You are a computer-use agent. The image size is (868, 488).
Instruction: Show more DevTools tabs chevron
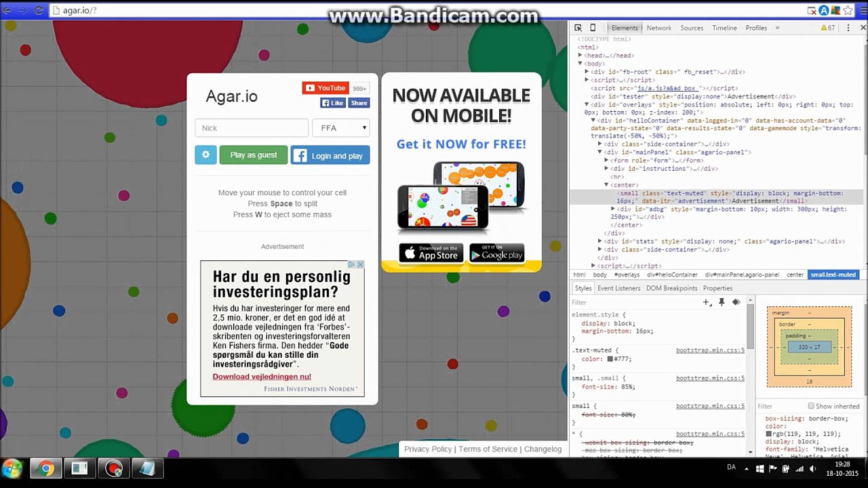[777, 28]
